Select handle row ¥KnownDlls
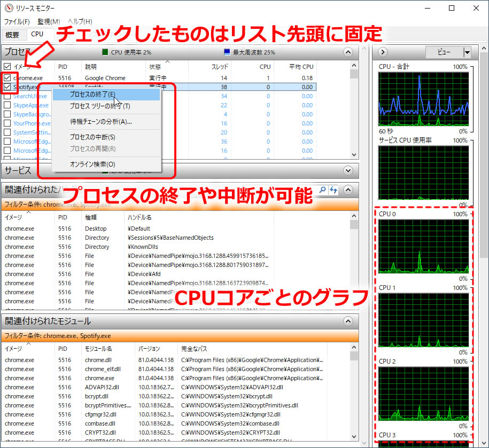Image resolution: width=489 pixels, height=448 pixels. point(143,247)
